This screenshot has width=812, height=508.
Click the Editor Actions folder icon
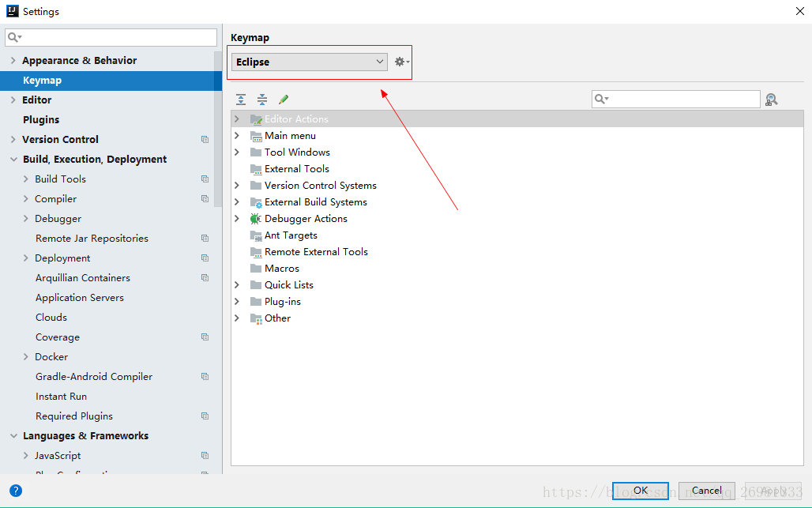pos(256,119)
